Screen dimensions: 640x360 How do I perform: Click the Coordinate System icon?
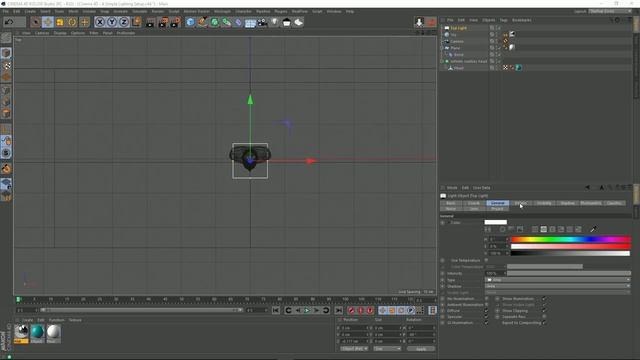[x=136, y=22]
